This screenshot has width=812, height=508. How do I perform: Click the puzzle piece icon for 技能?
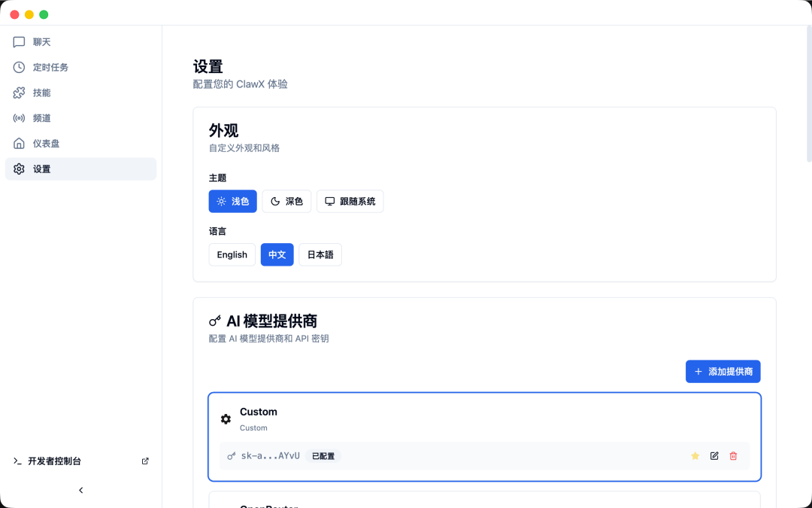(20, 93)
